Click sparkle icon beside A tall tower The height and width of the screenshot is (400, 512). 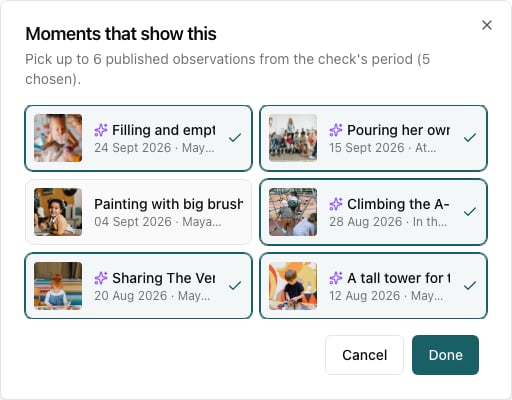(336, 278)
